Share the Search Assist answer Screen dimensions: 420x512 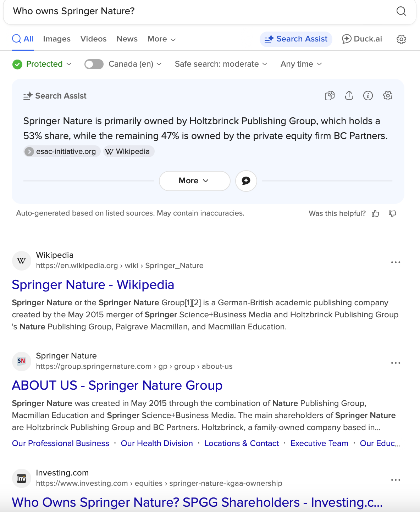(349, 95)
